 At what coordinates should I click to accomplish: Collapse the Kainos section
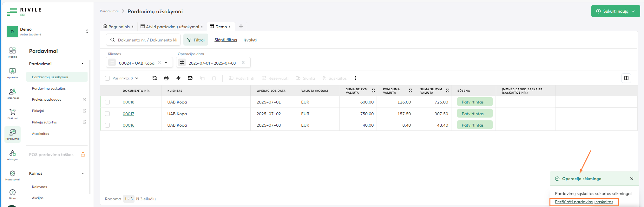pos(82,173)
